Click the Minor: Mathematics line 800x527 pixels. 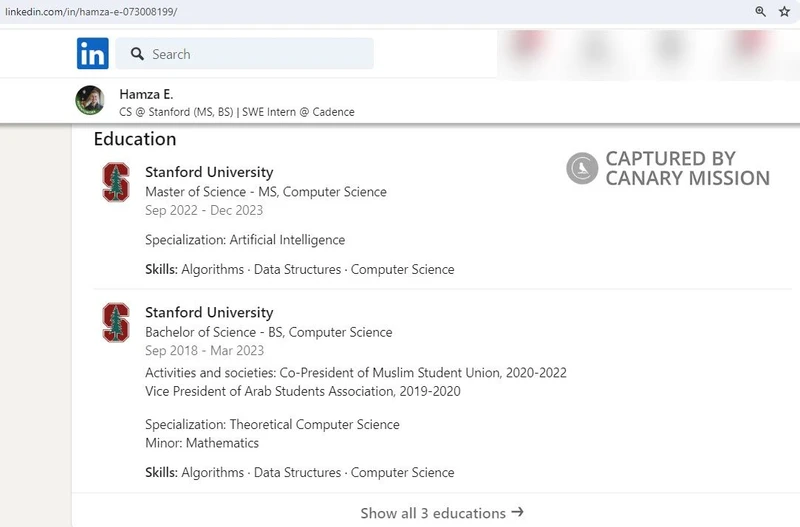coord(202,443)
